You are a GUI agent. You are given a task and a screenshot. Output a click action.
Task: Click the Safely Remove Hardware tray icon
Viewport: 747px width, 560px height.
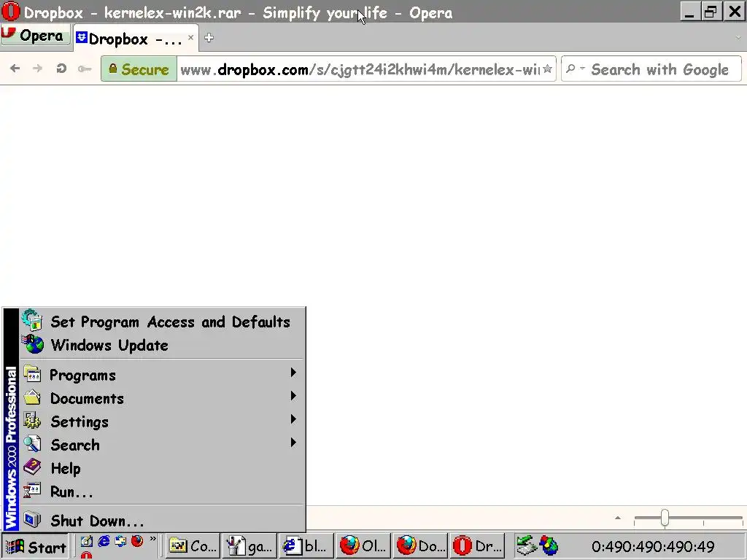click(x=527, y=545)
